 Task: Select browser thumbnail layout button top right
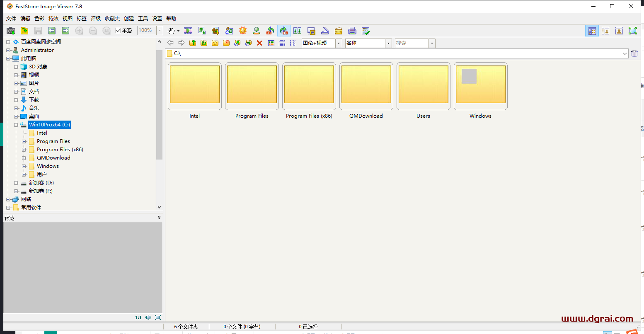tap(592, 31)
